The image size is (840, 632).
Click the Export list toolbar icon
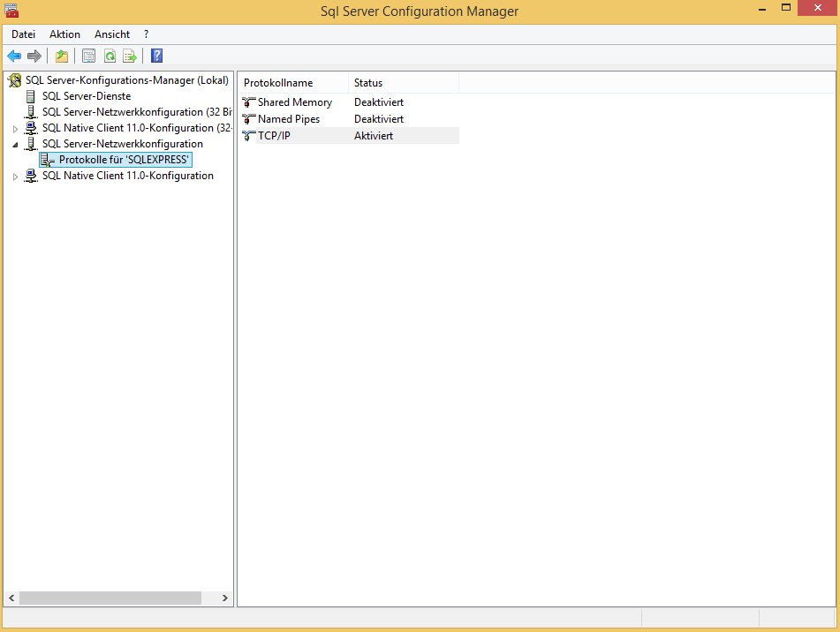click(x=130, y=56)
